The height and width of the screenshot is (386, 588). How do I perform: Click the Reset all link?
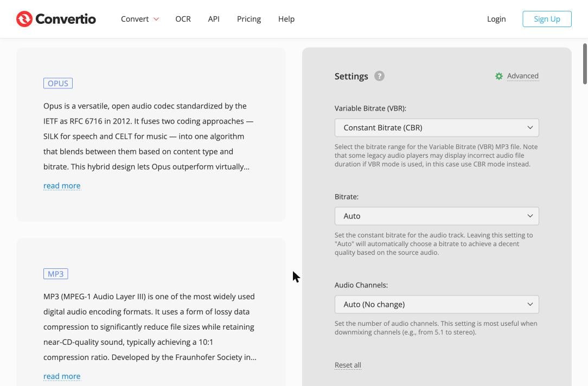tap(348, 365)
